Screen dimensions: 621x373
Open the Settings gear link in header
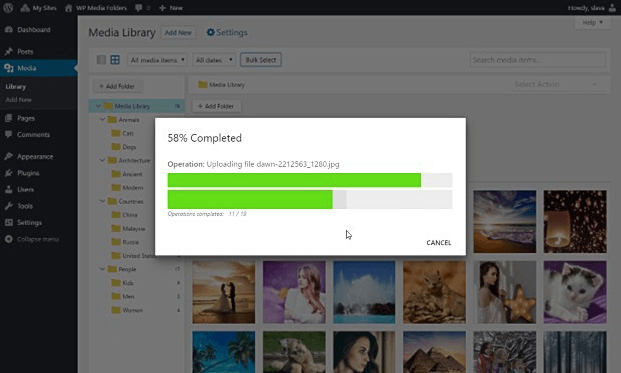(x=227, y=32)
